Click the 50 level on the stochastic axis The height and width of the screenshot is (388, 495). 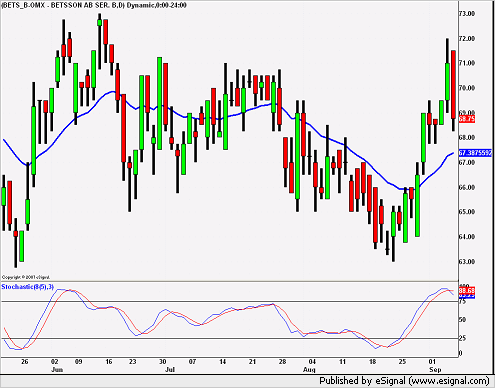pos(462,320)
